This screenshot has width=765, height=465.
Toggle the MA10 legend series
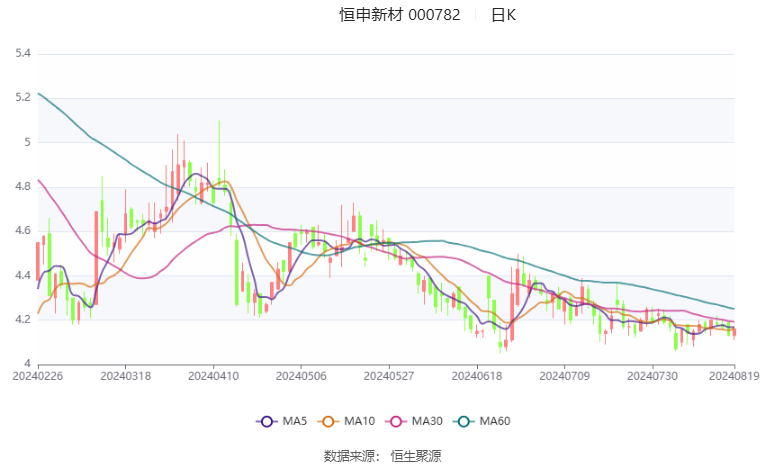pos(346,421)
